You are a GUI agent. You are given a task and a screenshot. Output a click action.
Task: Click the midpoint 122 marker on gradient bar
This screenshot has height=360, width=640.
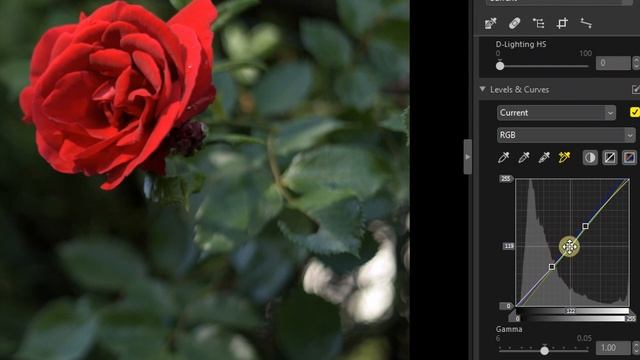click(x=571, y=311)
